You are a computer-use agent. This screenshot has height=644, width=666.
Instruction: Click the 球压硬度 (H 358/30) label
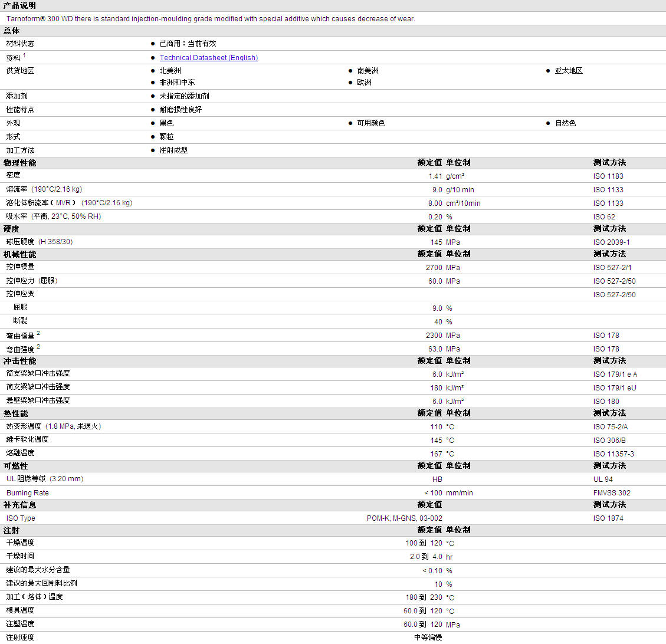coord(40,242)
